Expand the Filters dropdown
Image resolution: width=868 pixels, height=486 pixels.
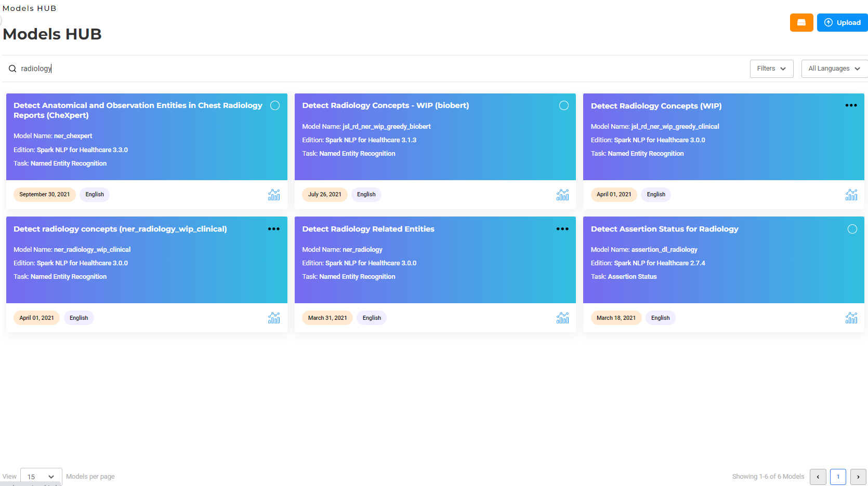pyautogui.click(x=771, y=69)
